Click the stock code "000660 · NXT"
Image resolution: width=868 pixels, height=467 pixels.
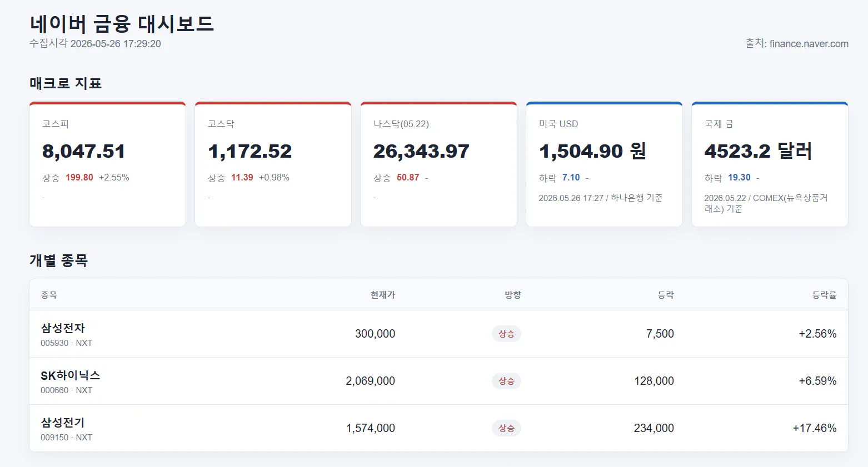67,390
